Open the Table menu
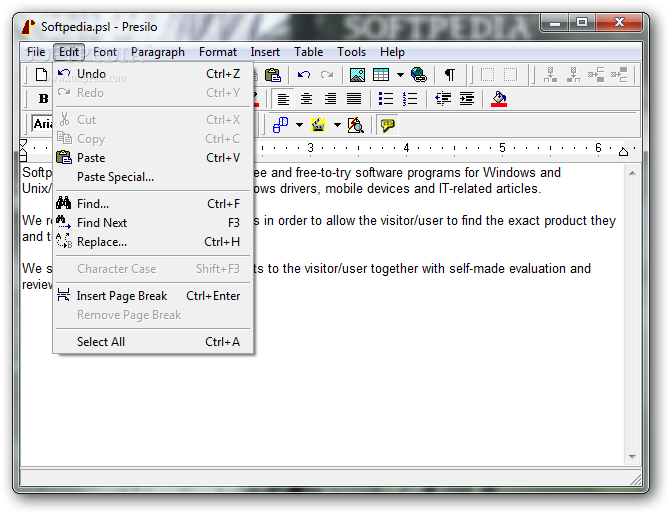Screen dimensions: 670x514 (308, 52)
